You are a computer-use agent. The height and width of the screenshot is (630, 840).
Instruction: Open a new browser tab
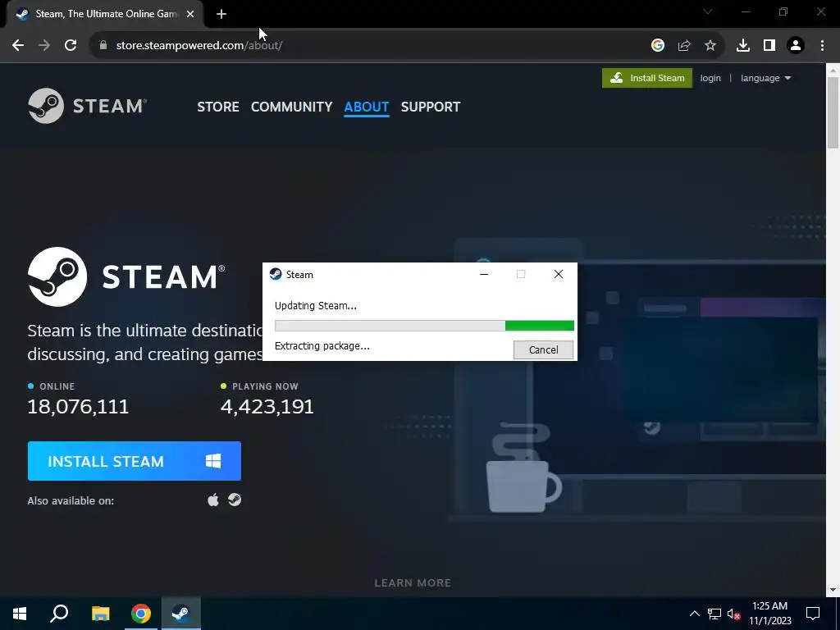[221, 15]
